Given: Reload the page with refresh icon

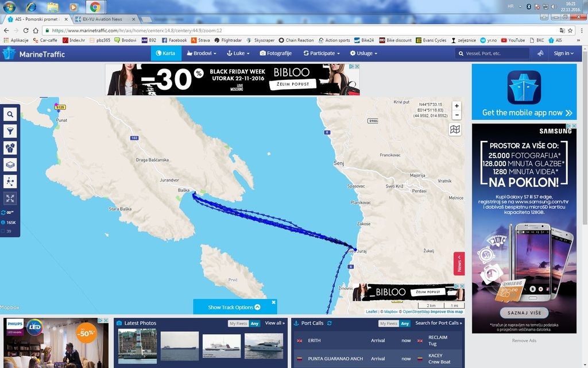Looking at the screenshot, I should pos(25,30).
